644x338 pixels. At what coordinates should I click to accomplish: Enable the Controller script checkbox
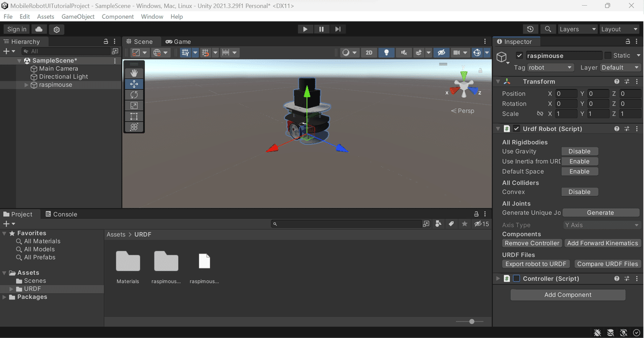click(516, 278)
